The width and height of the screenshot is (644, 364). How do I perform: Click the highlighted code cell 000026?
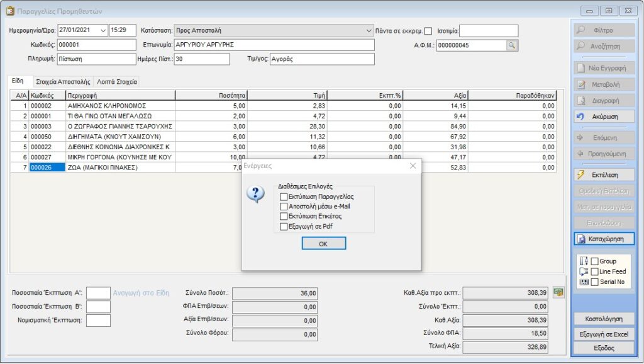click(47, 168)
